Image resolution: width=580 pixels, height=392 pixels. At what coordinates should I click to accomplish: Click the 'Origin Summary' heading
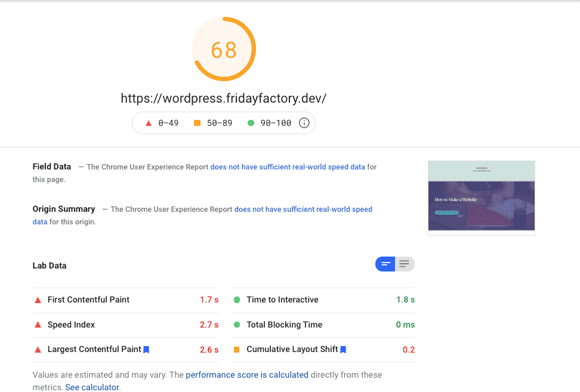click(x=64, y=209)
